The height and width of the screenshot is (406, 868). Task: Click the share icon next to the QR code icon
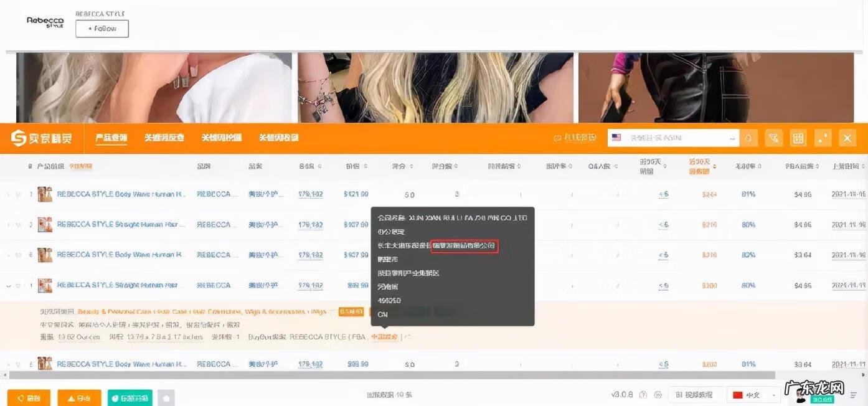pyautogui.click(x=823, y=138)
